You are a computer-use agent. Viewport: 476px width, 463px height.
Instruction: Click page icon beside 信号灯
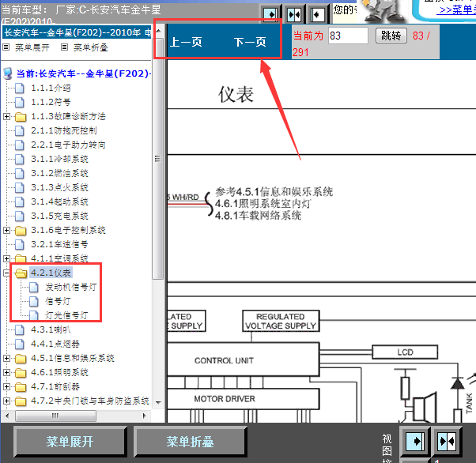[34, 301]
